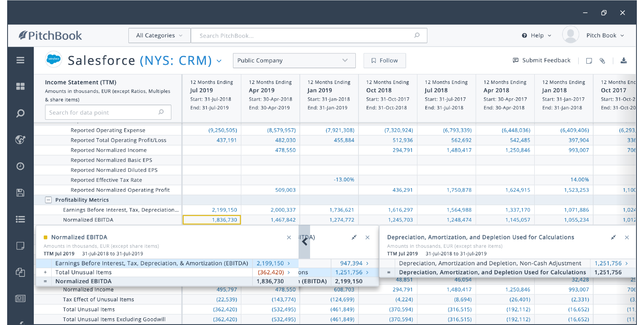644x325 pixels.
Task: Open the globe icon in sidebar
Action: point(20,140)
